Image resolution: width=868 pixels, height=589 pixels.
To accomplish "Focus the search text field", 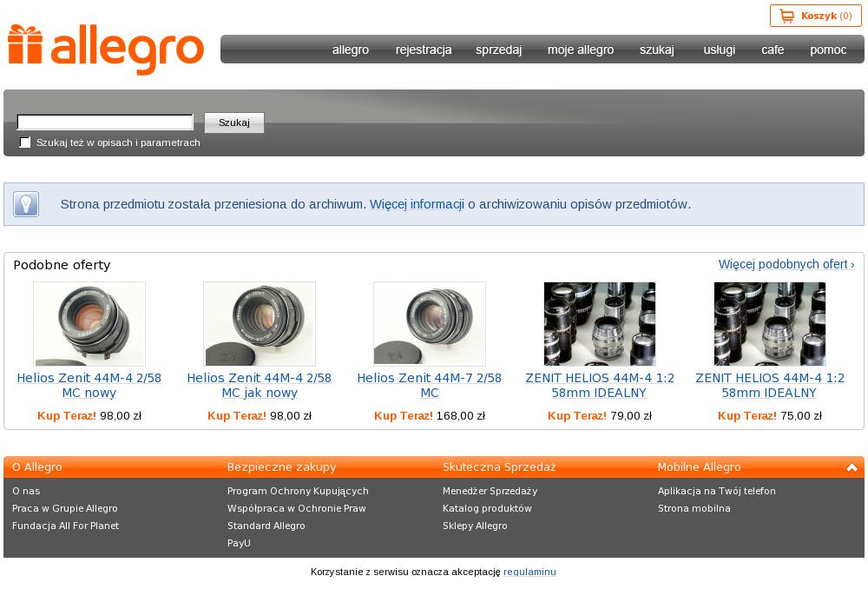I will click(105, 122).
